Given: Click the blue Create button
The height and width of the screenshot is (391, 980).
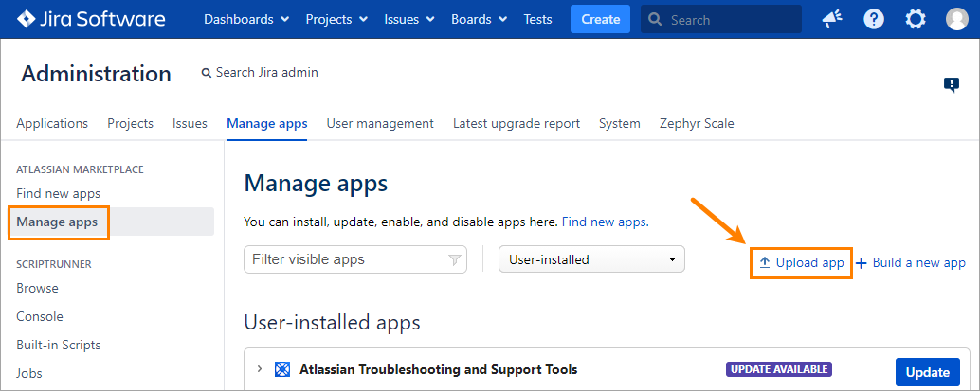Looking at the screenshot, I should (600, 19).
